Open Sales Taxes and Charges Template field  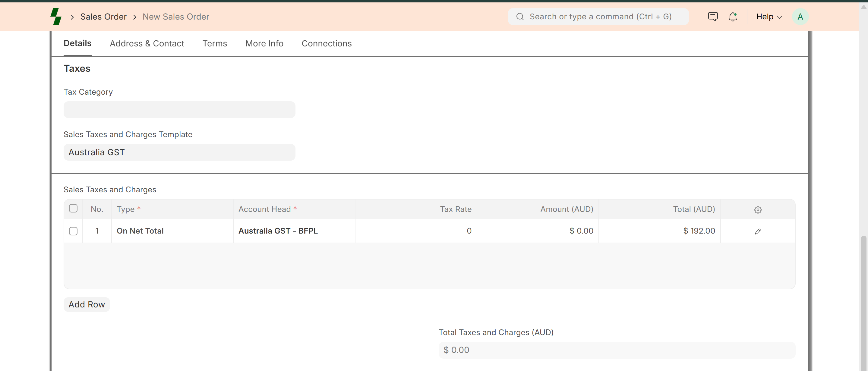tap(179, 152)
